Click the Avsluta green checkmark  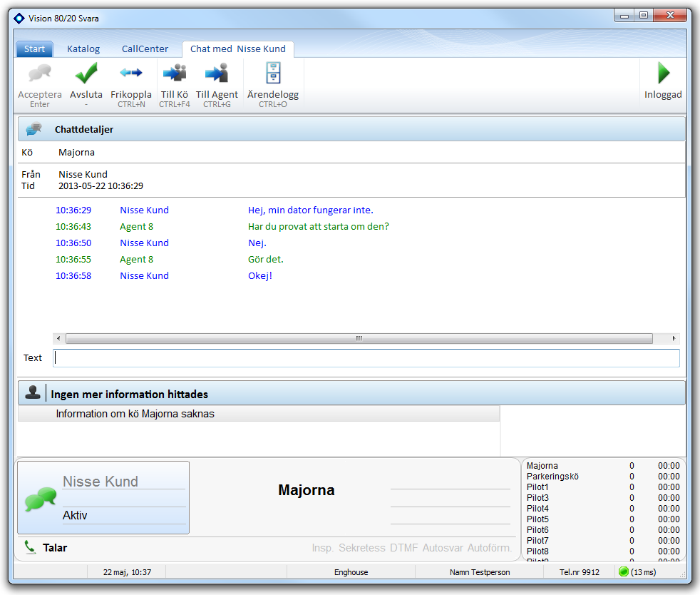(86, 73)
